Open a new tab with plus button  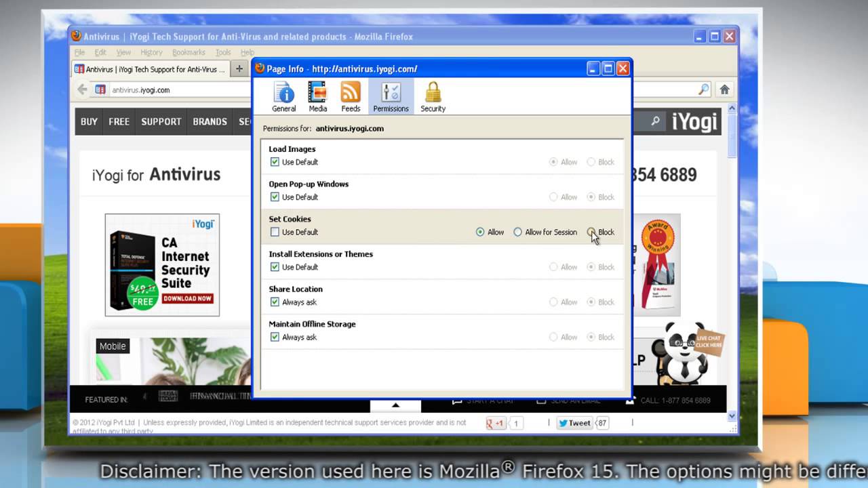239,68
